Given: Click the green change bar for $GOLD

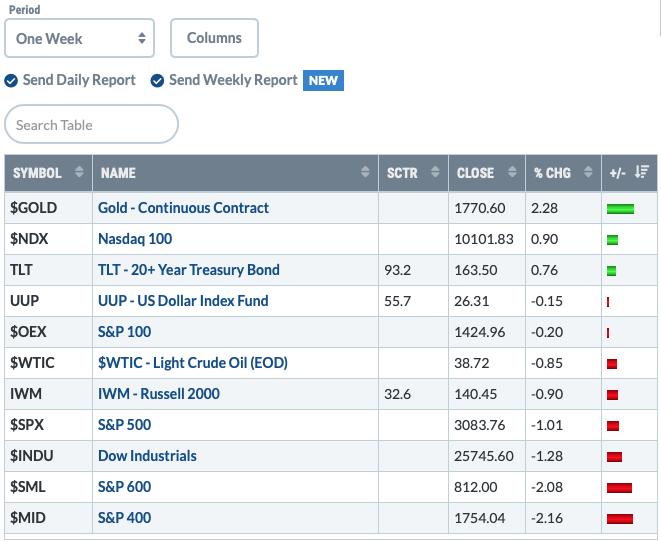Looking at the screenshot, I should click(x=620, y=209).
